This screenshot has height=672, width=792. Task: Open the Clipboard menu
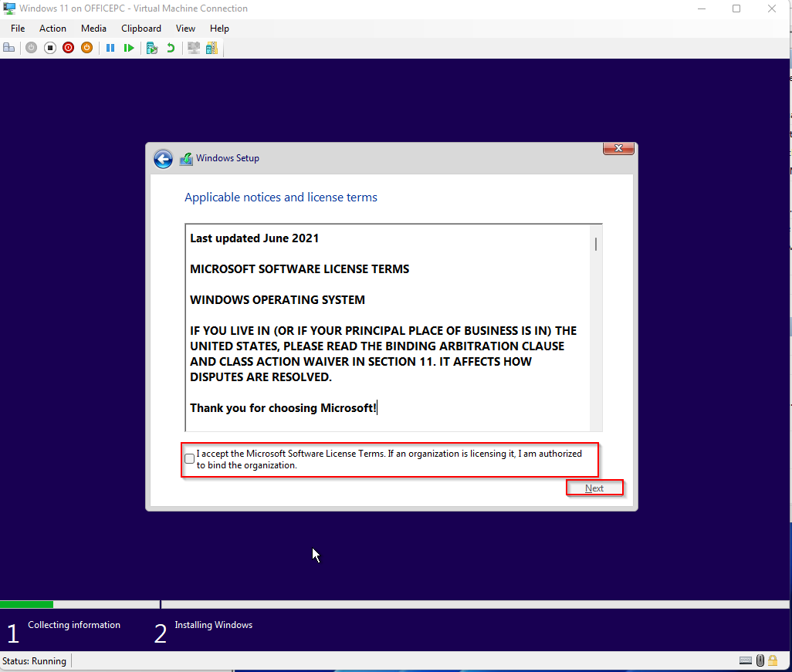(x=141, y=28)
